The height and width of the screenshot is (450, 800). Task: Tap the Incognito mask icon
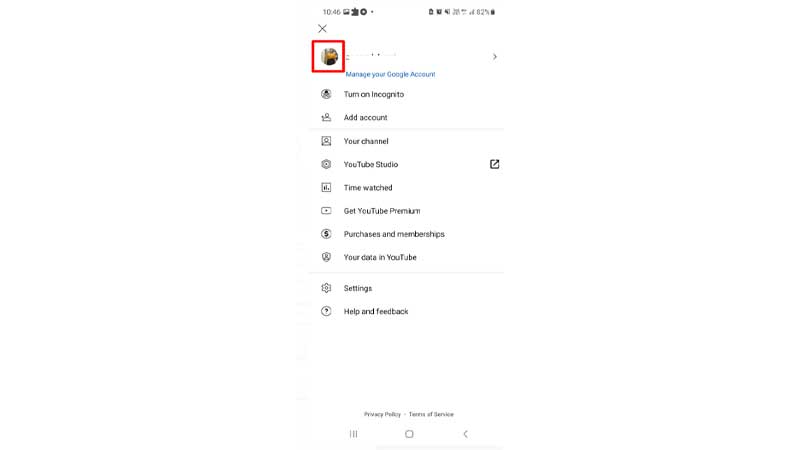[326, 94]
